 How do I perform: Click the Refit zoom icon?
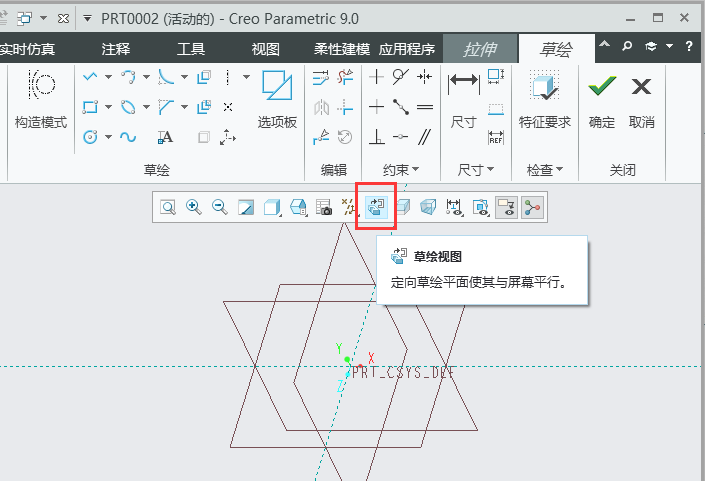(x=168, y=207)
